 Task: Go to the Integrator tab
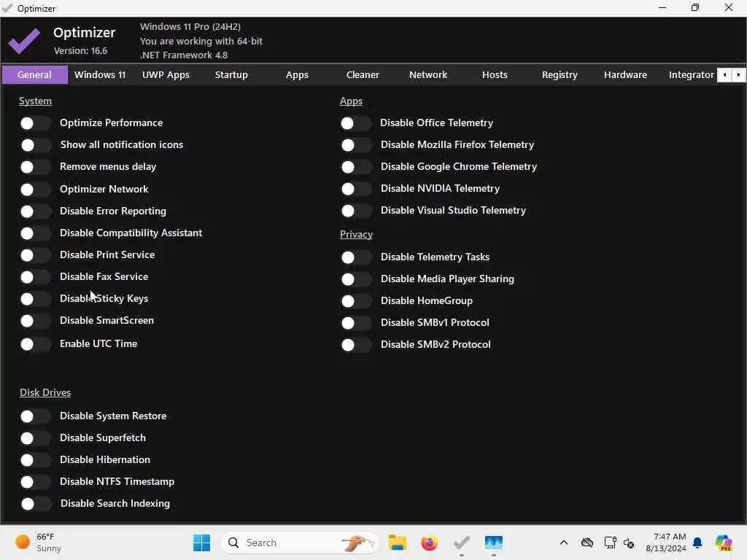point(691,75)
